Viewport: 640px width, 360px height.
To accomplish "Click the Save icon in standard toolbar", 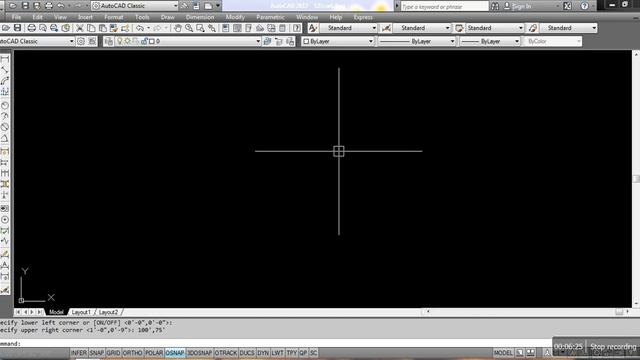I will [x=17, y=28].
